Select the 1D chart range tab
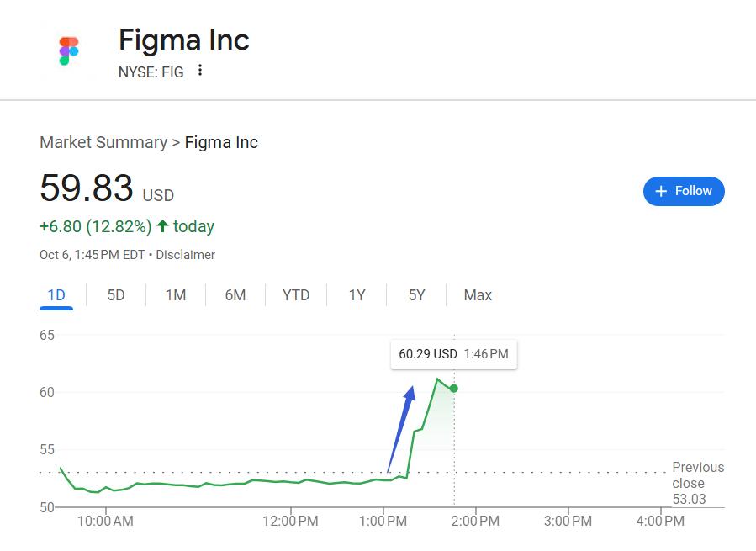Screen dimensions: 756x551 (56, 295)
